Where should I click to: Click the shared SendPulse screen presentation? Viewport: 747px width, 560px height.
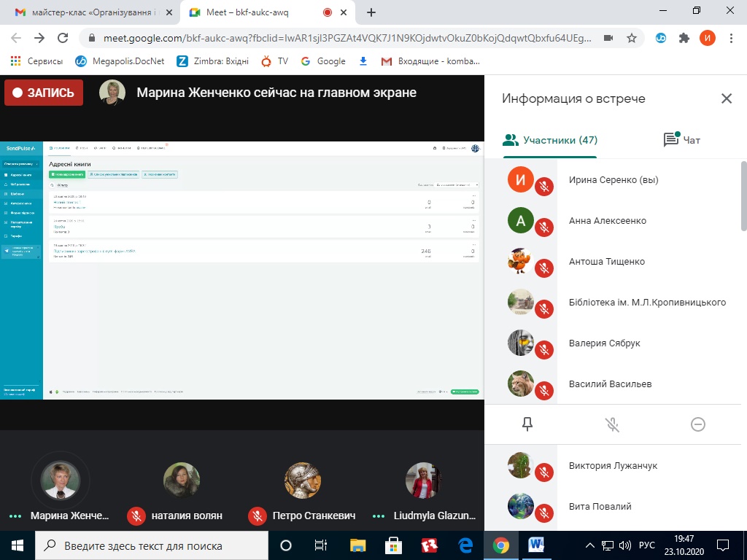point(263,270)
